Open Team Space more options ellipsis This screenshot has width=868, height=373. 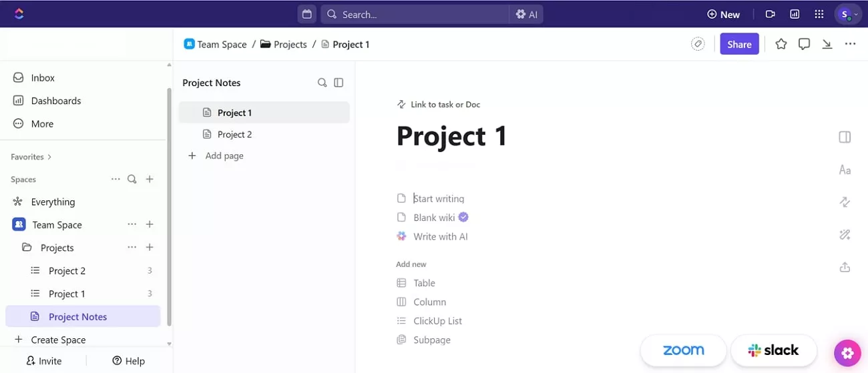click(x=132, y=225)
